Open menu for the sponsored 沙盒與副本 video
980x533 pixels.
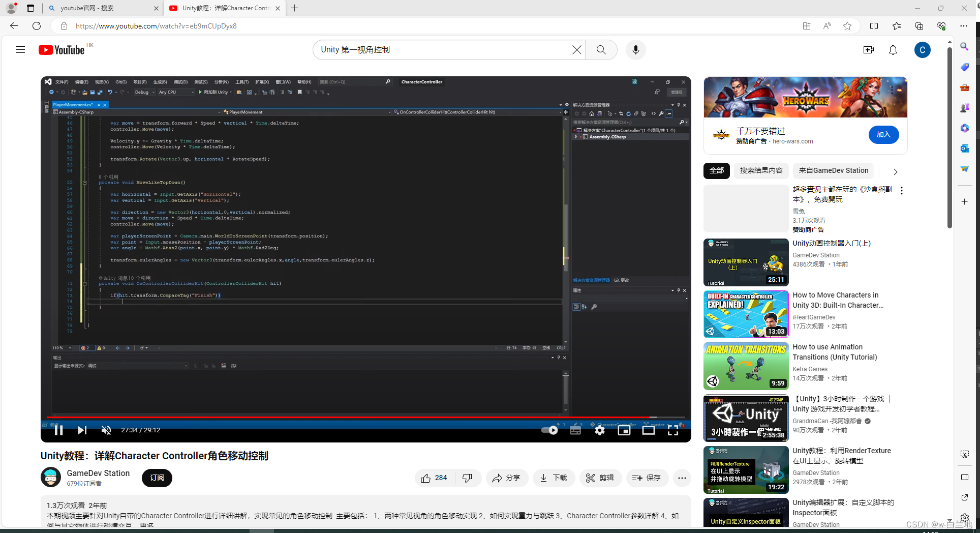click(901, 191)
